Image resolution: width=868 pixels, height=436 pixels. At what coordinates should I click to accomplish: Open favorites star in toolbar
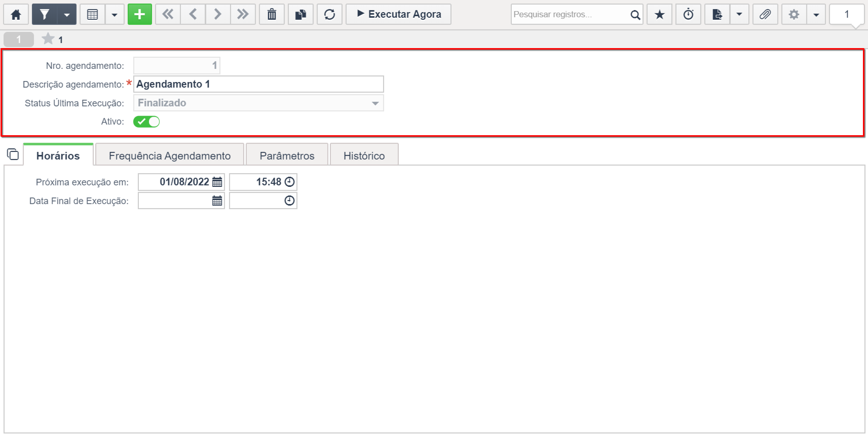coord(659,14)
